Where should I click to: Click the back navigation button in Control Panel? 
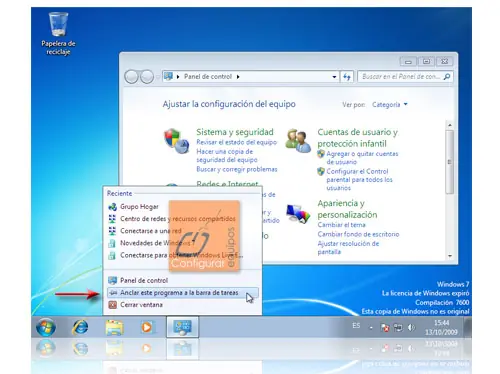[x=131, y=77]
